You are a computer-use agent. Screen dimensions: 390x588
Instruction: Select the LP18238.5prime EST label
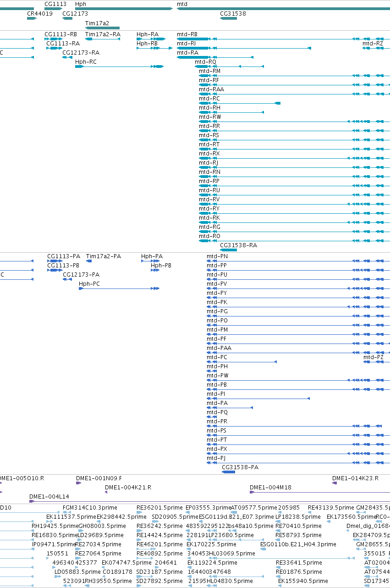pos(298,517)
